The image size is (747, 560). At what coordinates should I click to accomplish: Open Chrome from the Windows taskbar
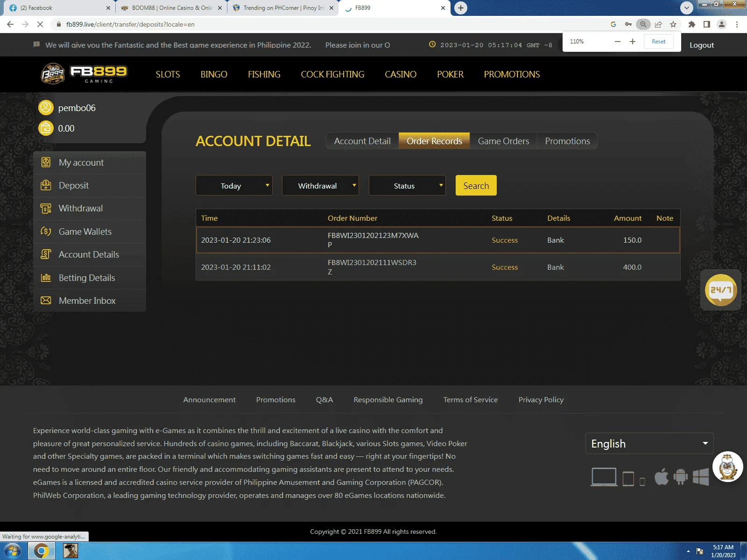pos(41,551)
